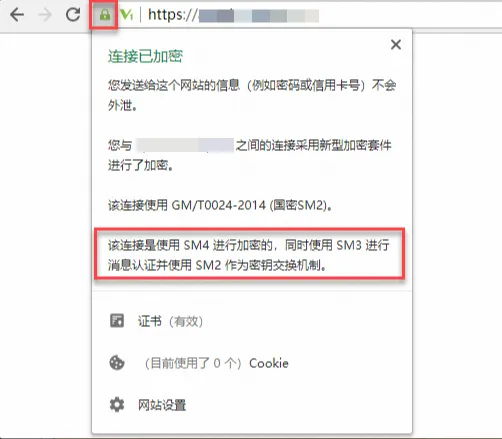Screen dimensions: 502x439
Task: Click the grayed forward navigation arrow
Action: tap(45, 15)
